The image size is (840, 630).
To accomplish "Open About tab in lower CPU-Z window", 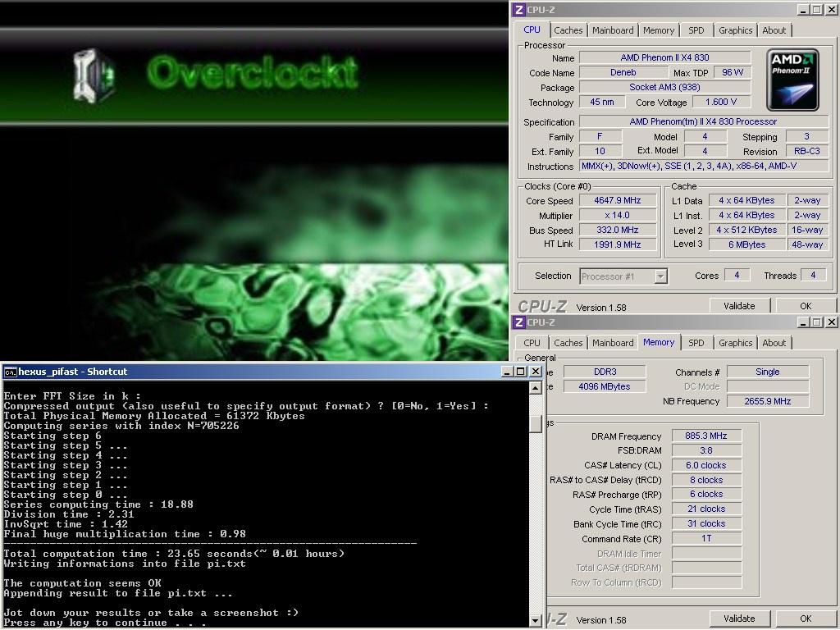I will [774, 343].
